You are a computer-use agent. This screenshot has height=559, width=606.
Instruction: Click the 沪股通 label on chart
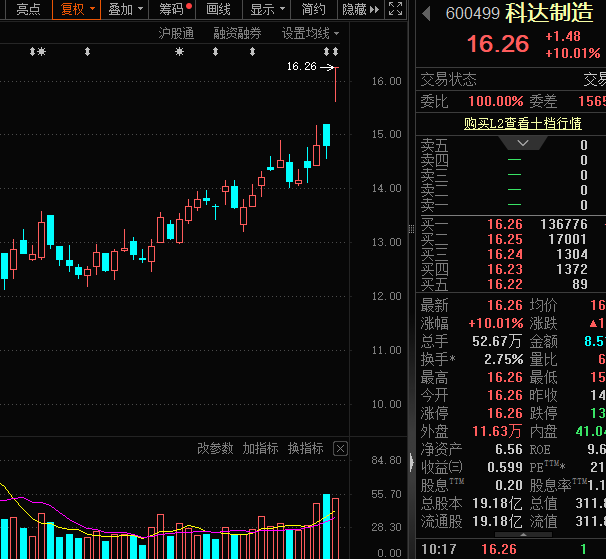(x=177, y=33)
